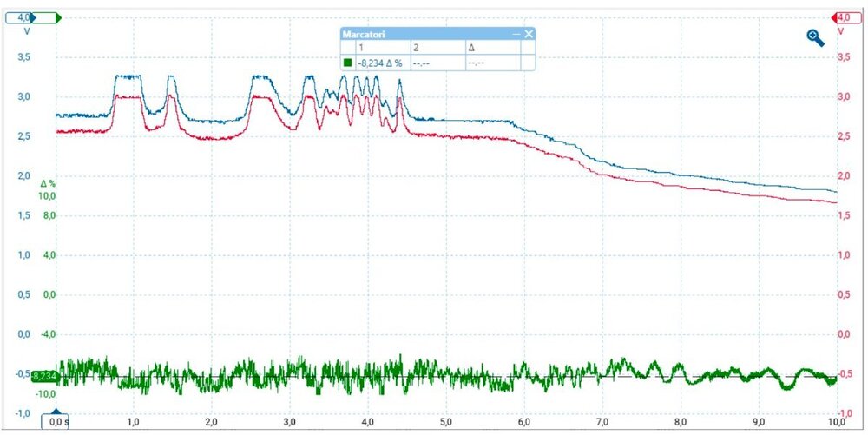Image resolution: width=868 pixels, height=435 pixels.
Task: Click the 0,0 s time ruler box
Action: (57, 423)
